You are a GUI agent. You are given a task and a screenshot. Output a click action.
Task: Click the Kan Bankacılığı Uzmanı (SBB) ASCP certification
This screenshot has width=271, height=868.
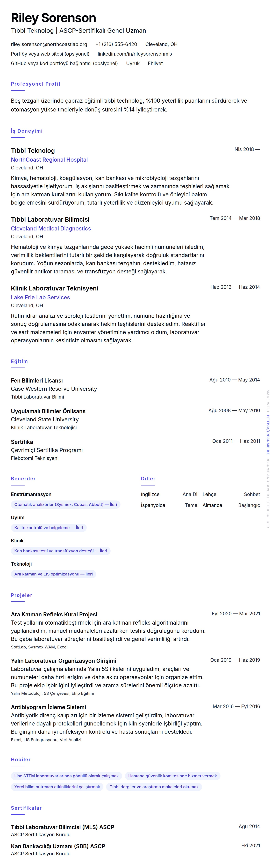tap(58, 846)
